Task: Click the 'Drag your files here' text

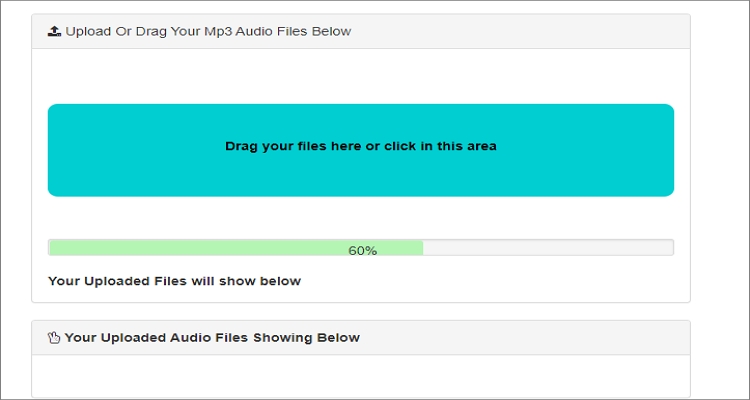Action: tap(293, 146)
